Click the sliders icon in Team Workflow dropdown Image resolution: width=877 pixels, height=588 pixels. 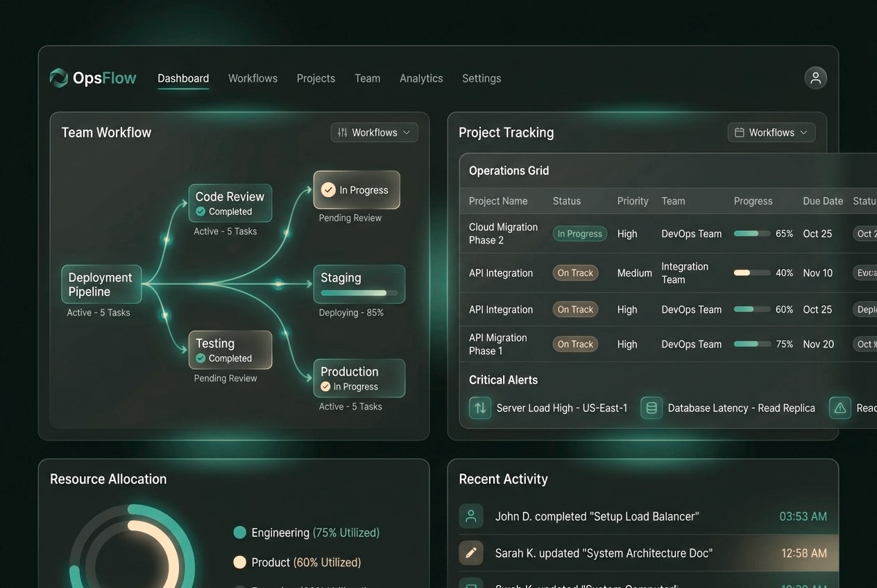coord(343,132)
